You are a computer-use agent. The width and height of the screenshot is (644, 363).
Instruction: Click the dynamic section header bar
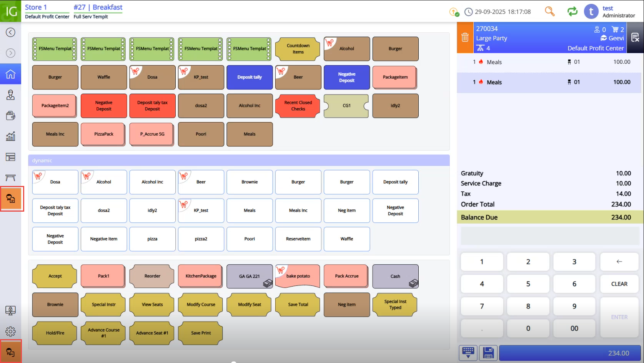pyautogui.click(x=239, y=161)
